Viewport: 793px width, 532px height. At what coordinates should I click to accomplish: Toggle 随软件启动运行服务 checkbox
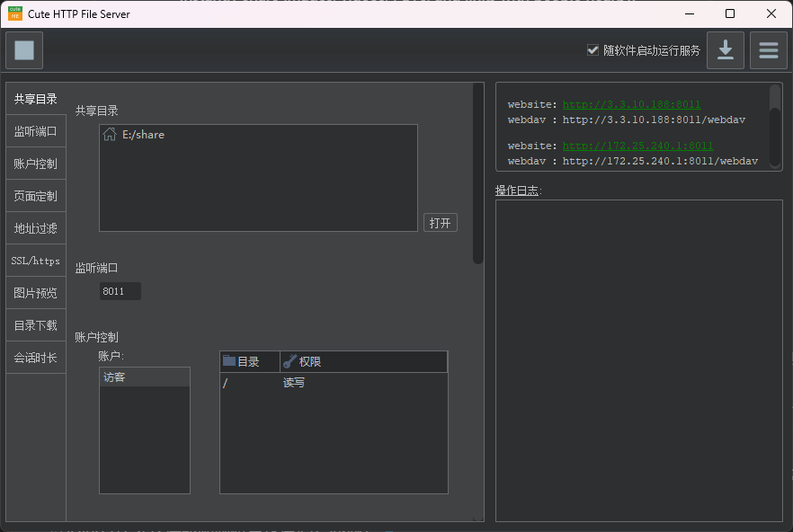pyautogui.click(x=593, y=50)
